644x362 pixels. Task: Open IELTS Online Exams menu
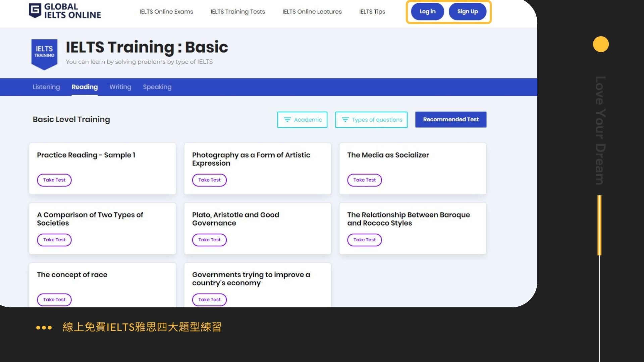[x=166, y=12]
